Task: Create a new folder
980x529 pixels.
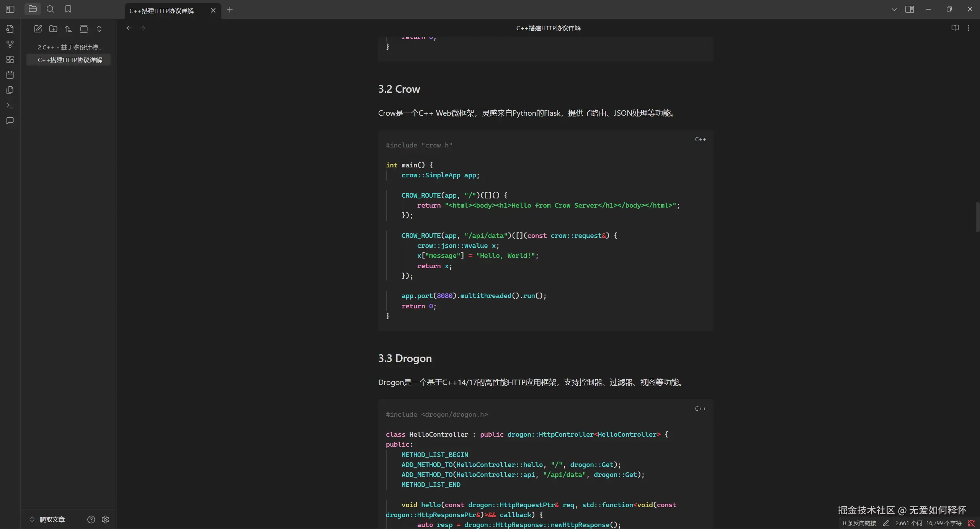Action: (53, 29)
